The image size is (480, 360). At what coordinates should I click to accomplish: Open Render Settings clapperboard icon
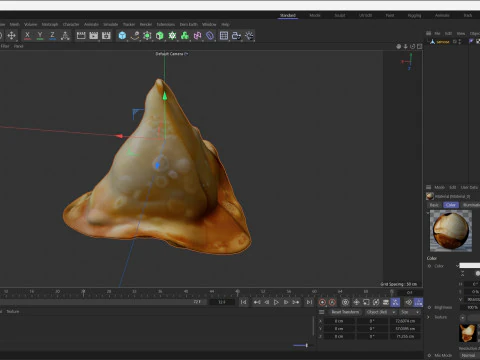[x=106, y=36]
